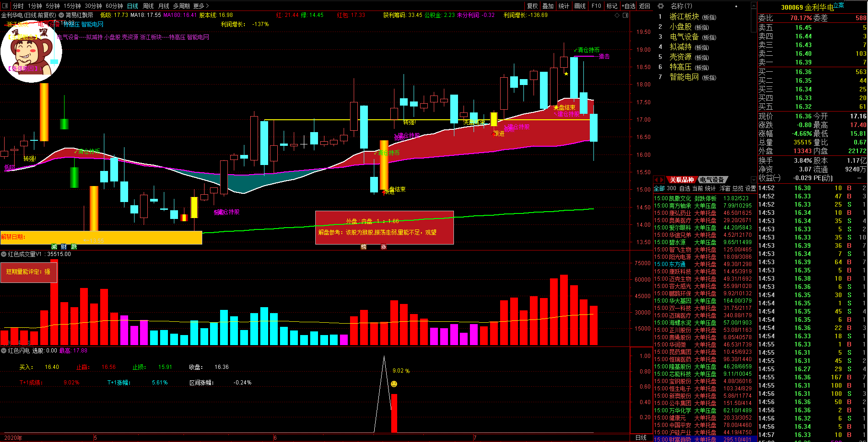Click the smiley face marker in 红色闪电 panel
The width and height of the screenshot is (868, 442).
coord(394,384)
